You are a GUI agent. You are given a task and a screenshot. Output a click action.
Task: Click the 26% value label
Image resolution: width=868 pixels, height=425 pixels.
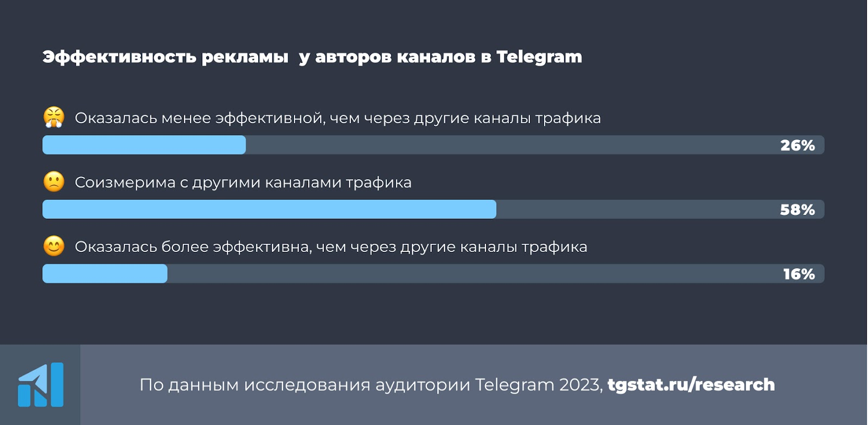(x=797, y=145)
